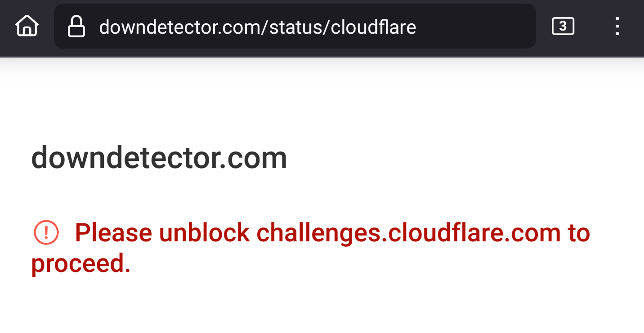Expand the browser overflow options menu
Image resolution: width=644 pixels, height=333 pixels.
click(x=617, y=27)
